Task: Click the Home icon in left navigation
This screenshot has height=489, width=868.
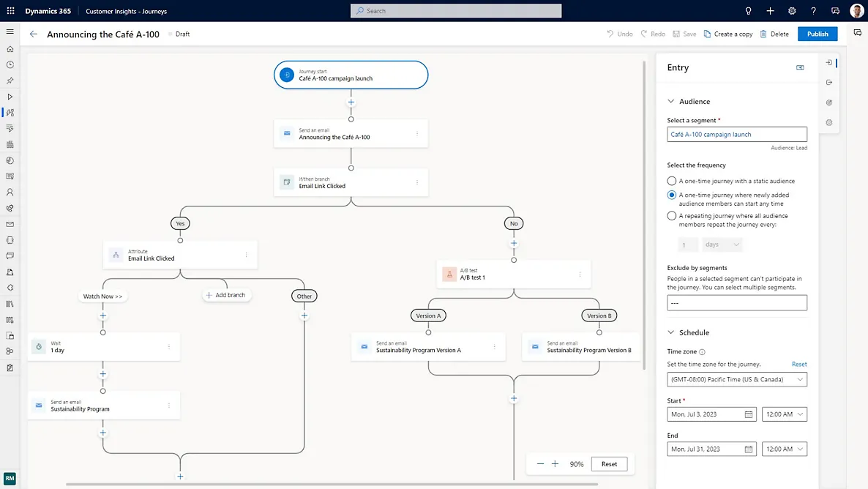Action: tap(10, 49)
